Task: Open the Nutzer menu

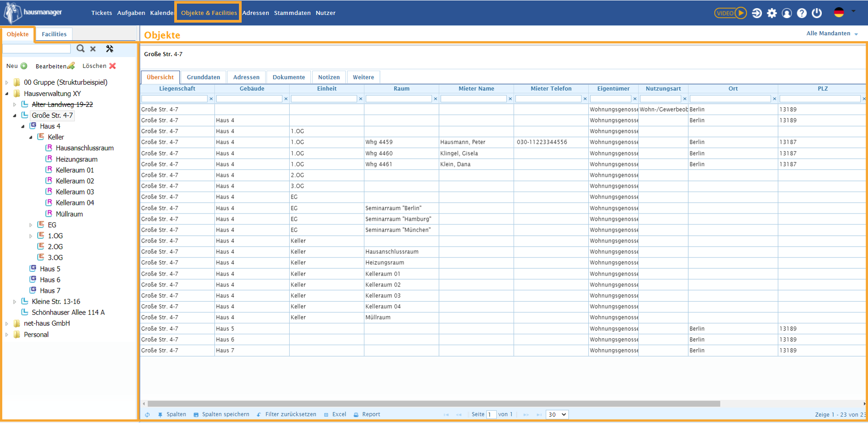Action: click(x=325, y=13)
